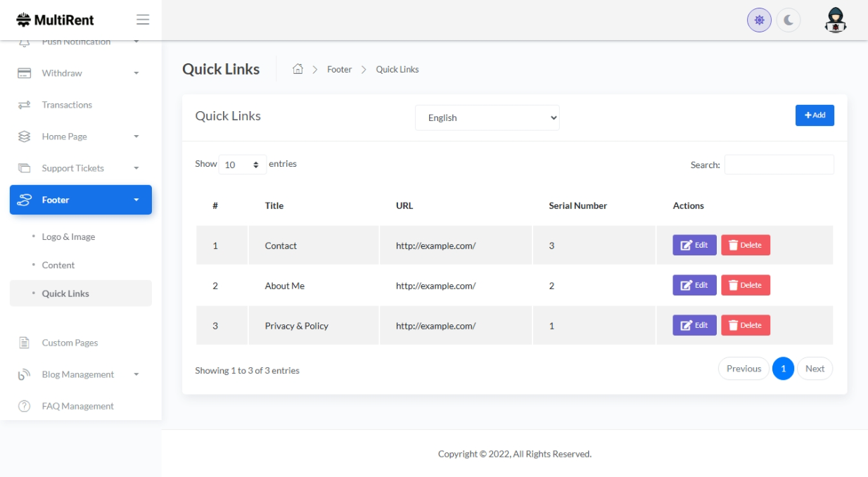Click the Transactions arrows icon
Screen dimensions: 868x477
pyautogui.click(x=24, y=105)
